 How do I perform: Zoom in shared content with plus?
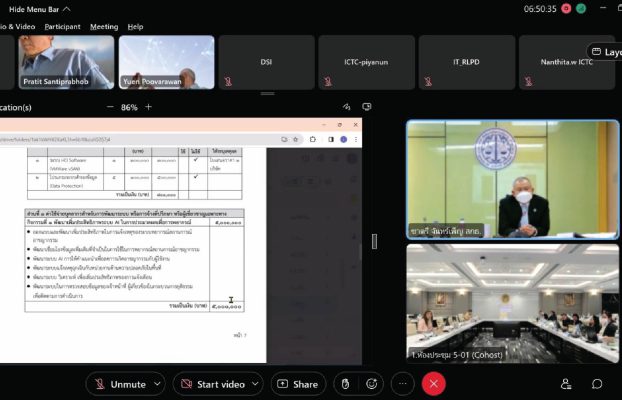click(x=149, y=107)
